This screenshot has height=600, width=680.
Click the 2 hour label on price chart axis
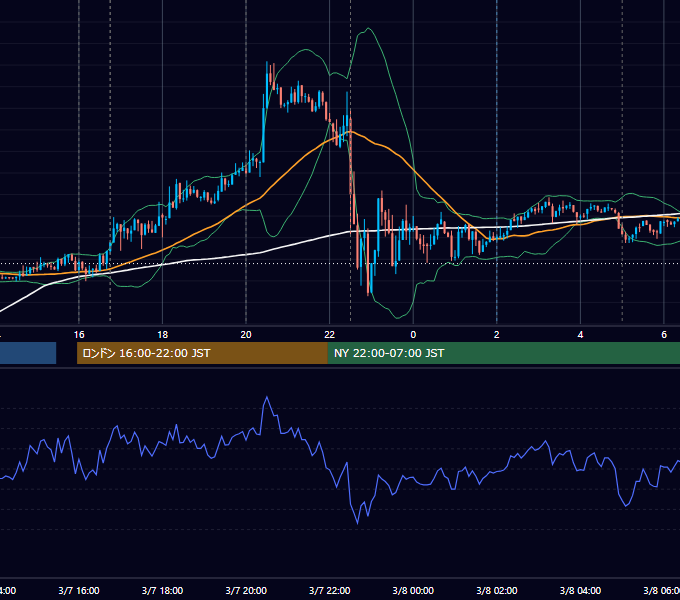tap(497, 335)
